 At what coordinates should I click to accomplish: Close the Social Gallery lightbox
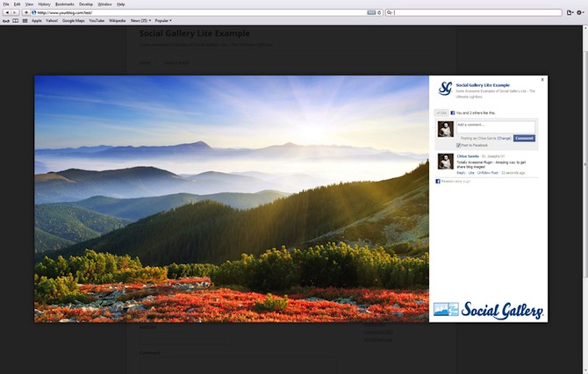click(x=542, y=80)
